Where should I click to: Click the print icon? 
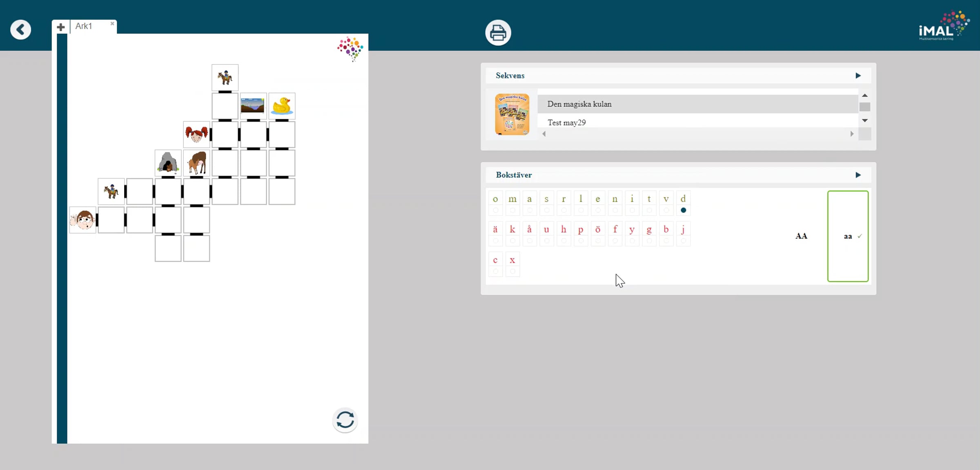click(x=498, y=33)
